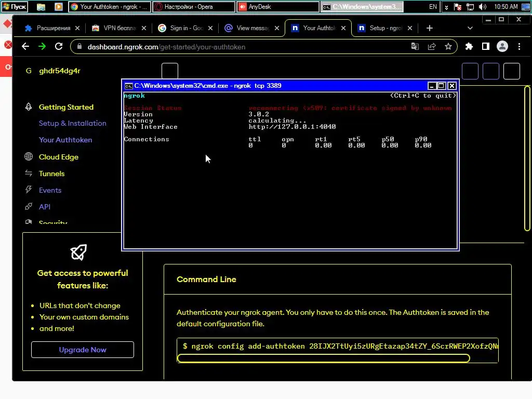
Task: Go back with the browser back arrow
Action: point(25,46)
